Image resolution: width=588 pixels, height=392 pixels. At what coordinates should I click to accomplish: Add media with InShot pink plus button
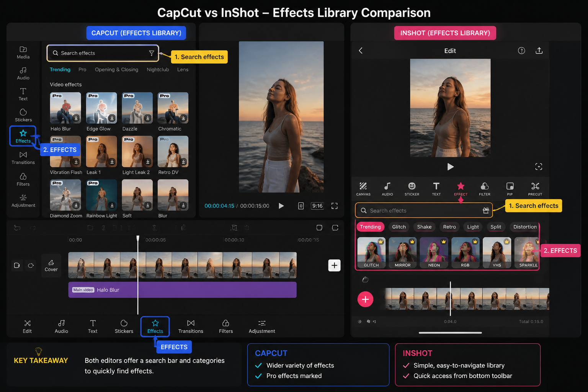coord(366,299)
